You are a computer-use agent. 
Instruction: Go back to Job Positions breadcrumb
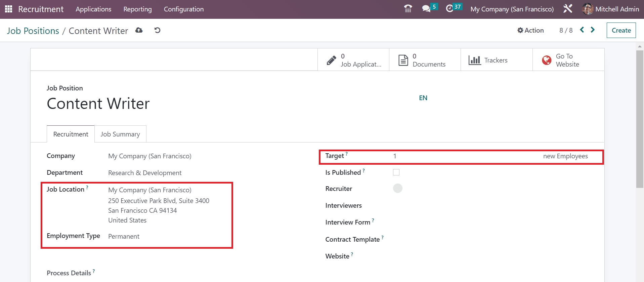33,31
